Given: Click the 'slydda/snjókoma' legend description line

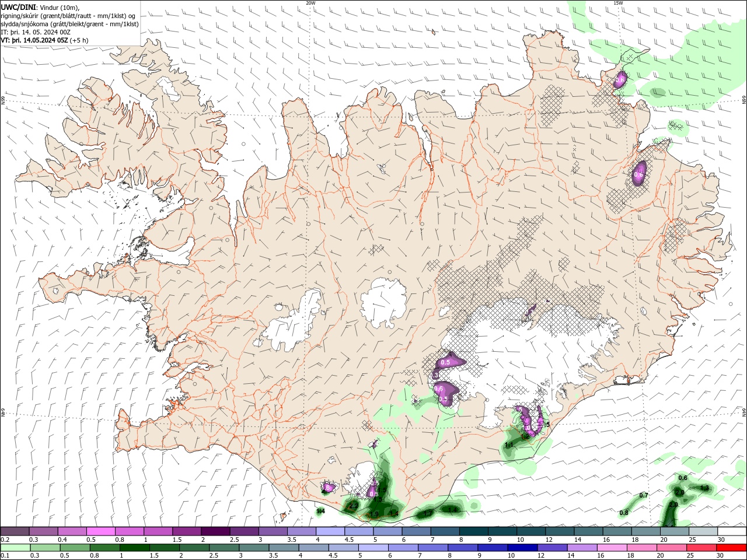Looking at the screenshot, I should pyautogui.click(x=69, y=24).
